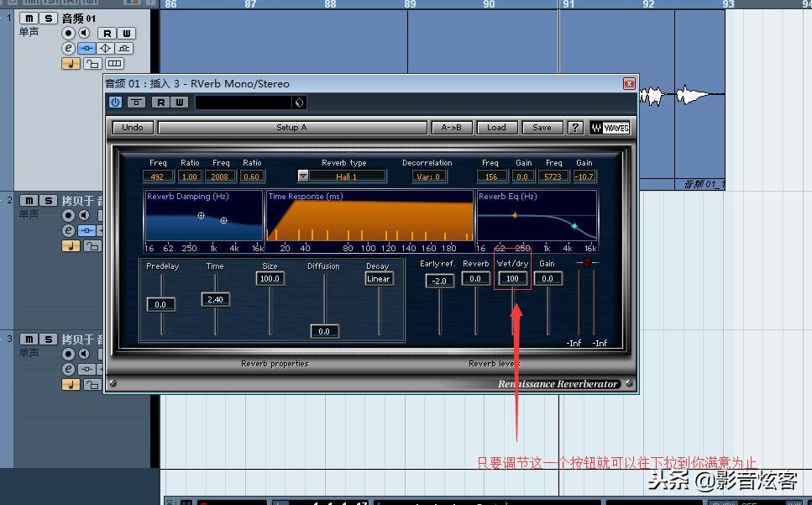Open the Decay mode selector showing Linear
812x505 pixels.
(378, 278)
